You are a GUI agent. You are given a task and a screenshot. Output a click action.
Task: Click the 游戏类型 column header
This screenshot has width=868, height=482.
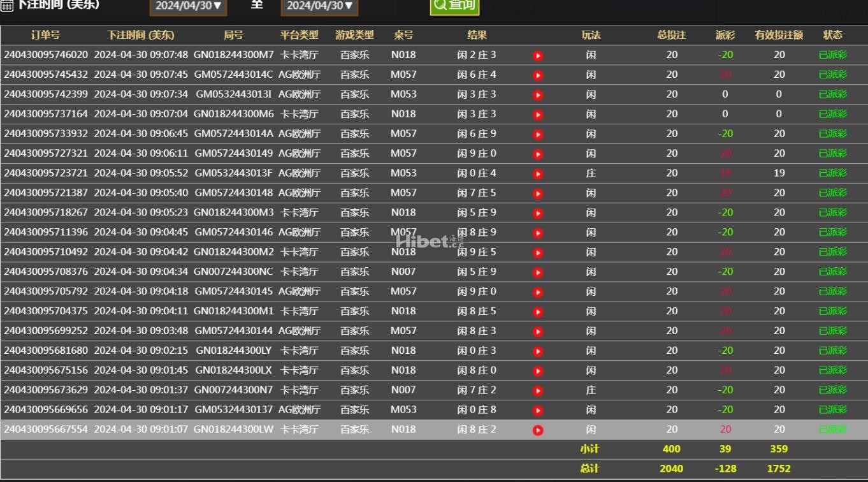click(x=354, y=35)
